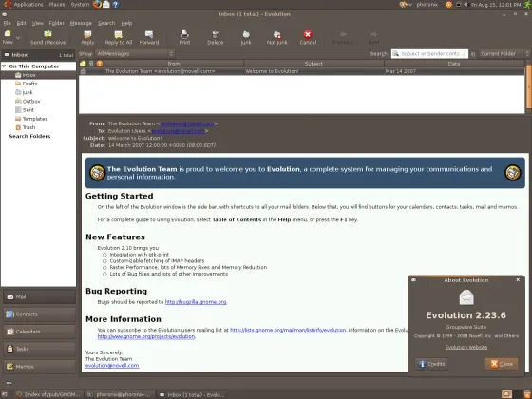The height and width of the screenshot is (399, 532).
Task: Switch to the Contacts component
Action: [x=39, y=314]
